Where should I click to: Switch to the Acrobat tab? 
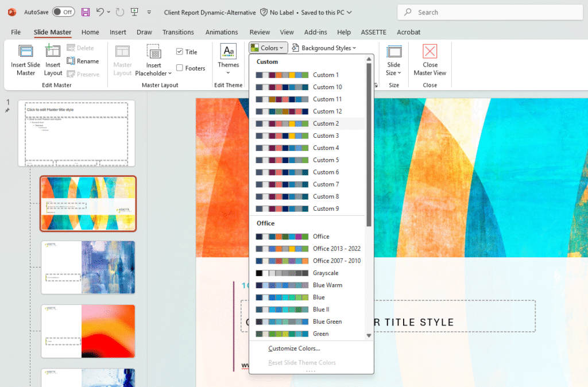[408, 32]
